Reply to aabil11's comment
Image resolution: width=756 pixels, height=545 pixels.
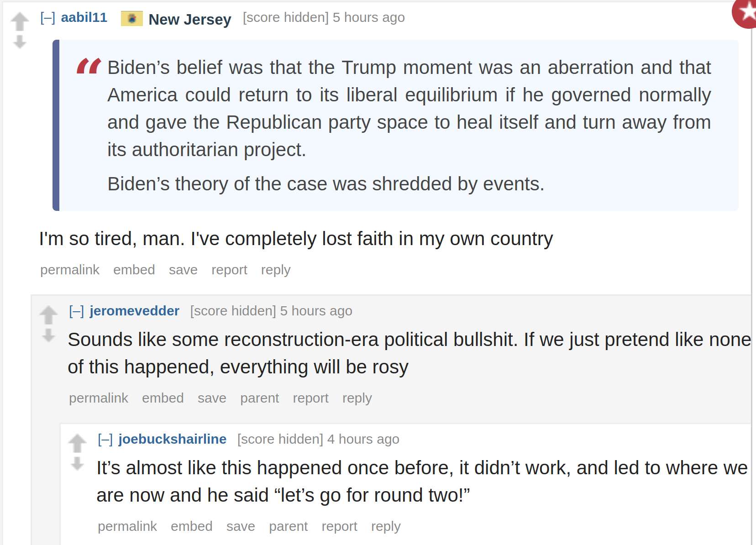point(276,270)
